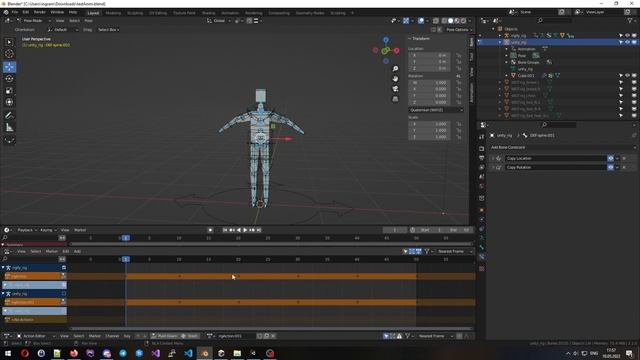This screenshot has height=360, width=640.
Task: Select the Measure tool
Action: coord(9,128)
